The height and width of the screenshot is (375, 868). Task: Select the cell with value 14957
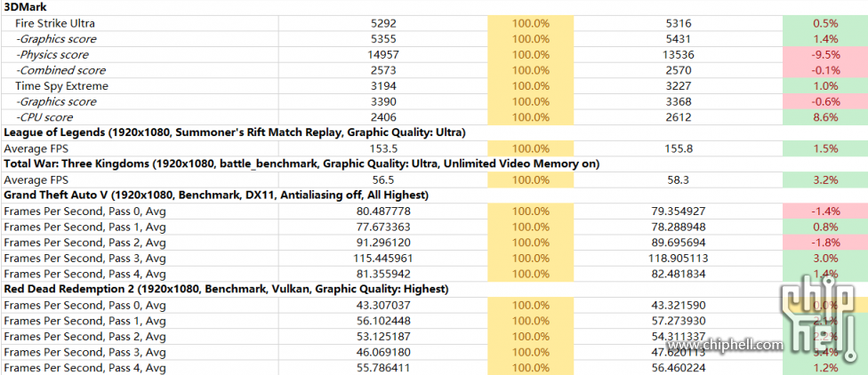(x=383, y=55)
